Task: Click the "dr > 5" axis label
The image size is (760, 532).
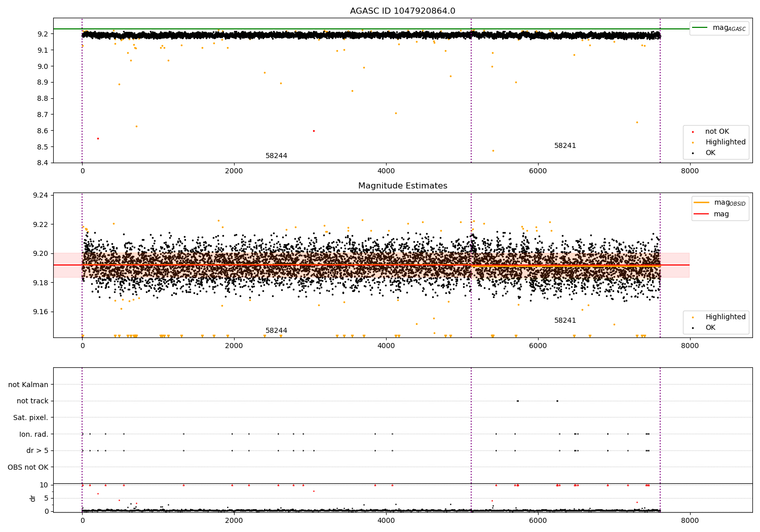Action: click(x=37, y=451)
